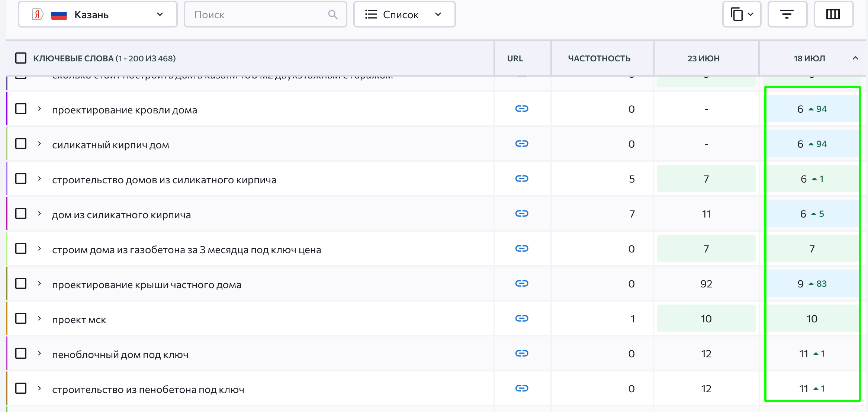Screen dimensions: 868x412
Task: Open the copy options button
Action: tap(742, 15)
